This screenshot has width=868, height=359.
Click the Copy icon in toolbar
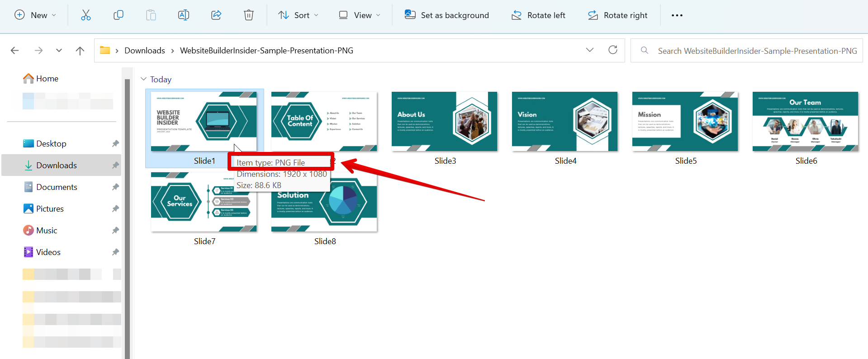click(x=118, y=15)
